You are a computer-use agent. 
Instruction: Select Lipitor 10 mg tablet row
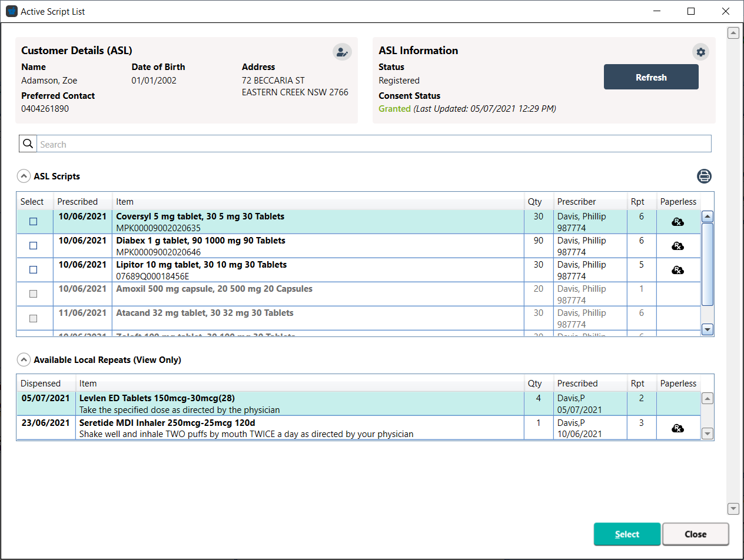358,270
